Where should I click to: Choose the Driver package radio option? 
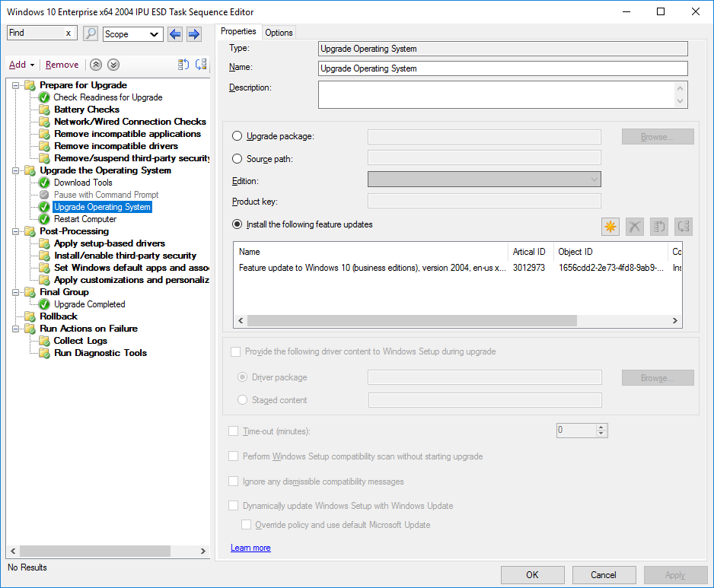click(243, 377)
